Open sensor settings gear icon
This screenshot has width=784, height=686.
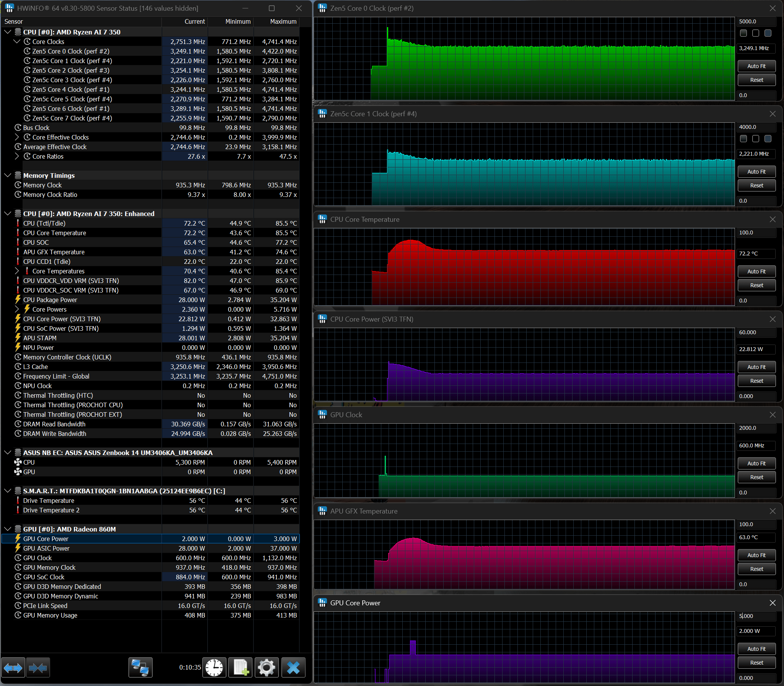[x=267, y=668]
